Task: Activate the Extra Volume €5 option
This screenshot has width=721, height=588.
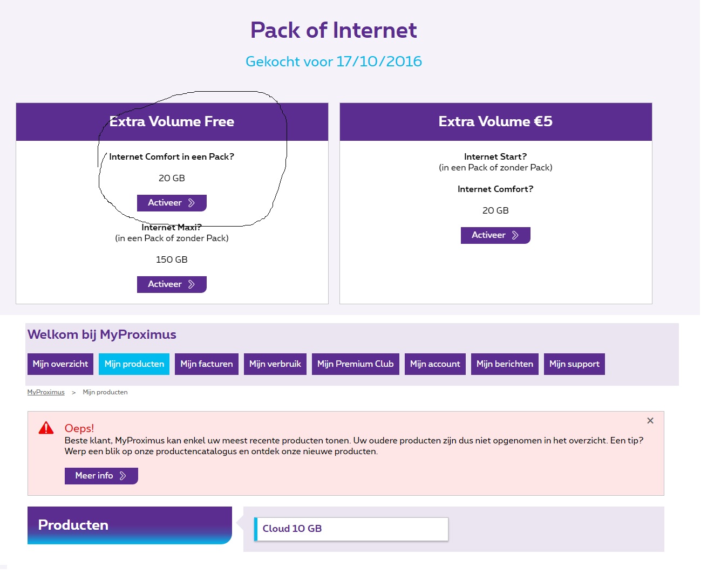Action: tap(495, 235)
